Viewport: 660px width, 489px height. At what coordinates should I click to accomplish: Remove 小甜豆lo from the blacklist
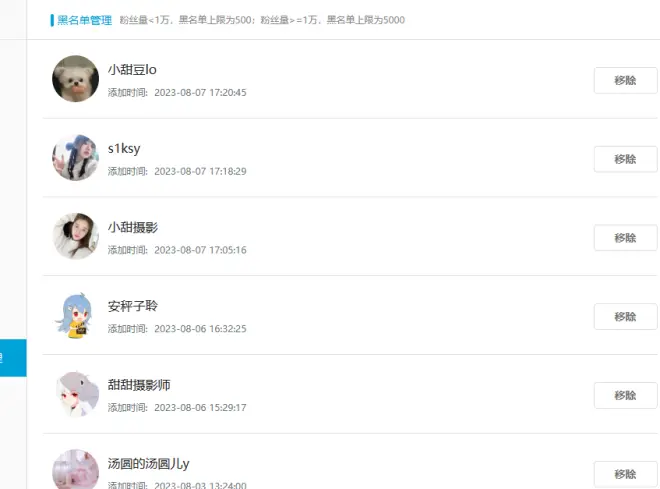[x=625, y=80]
